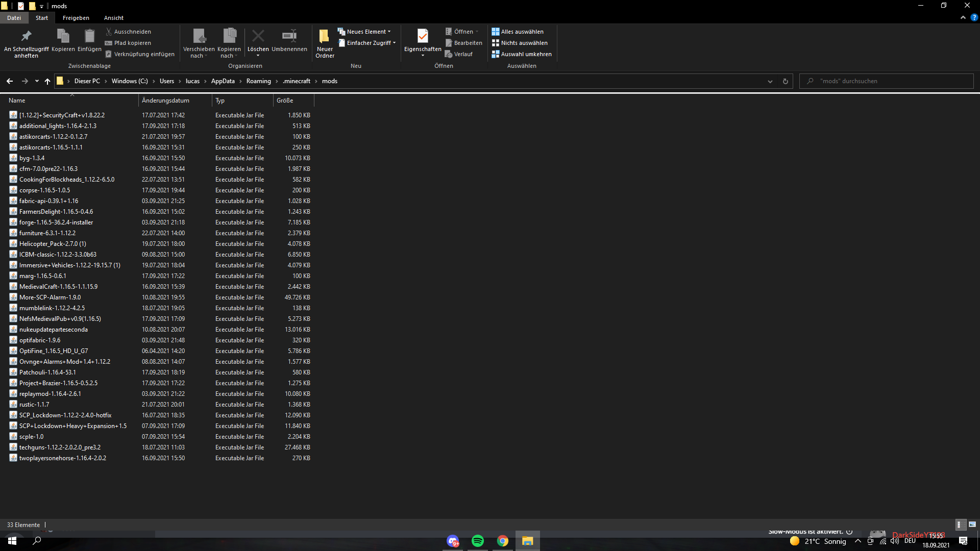Show hidden tray icons chevron
This screenshot has width=980, height=551.
[858, 541]
